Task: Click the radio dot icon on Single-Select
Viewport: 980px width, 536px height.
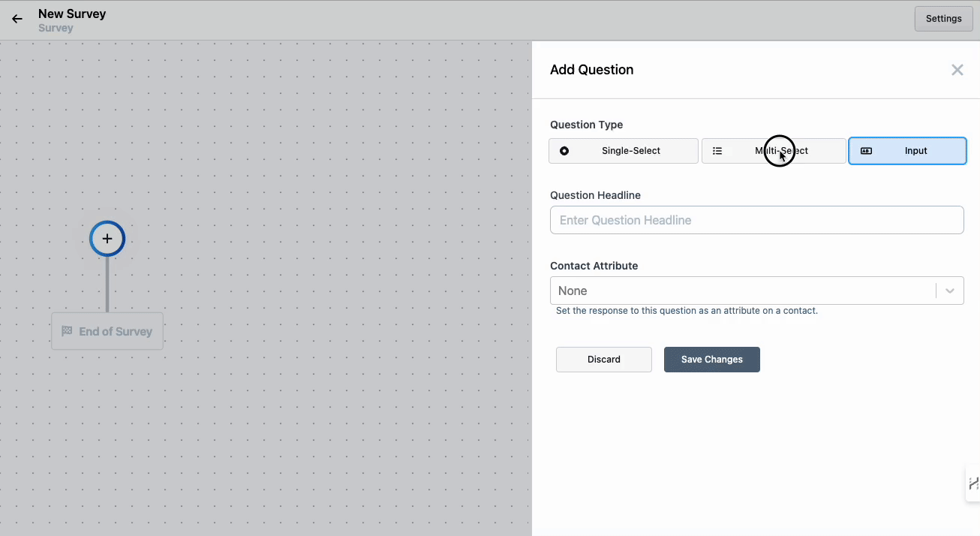Action: [564, 151]
